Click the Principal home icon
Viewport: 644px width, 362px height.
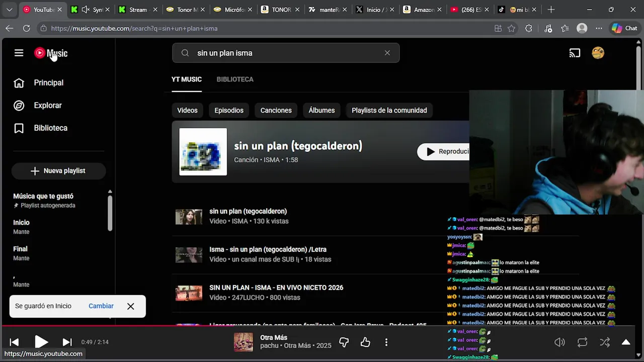19,82
